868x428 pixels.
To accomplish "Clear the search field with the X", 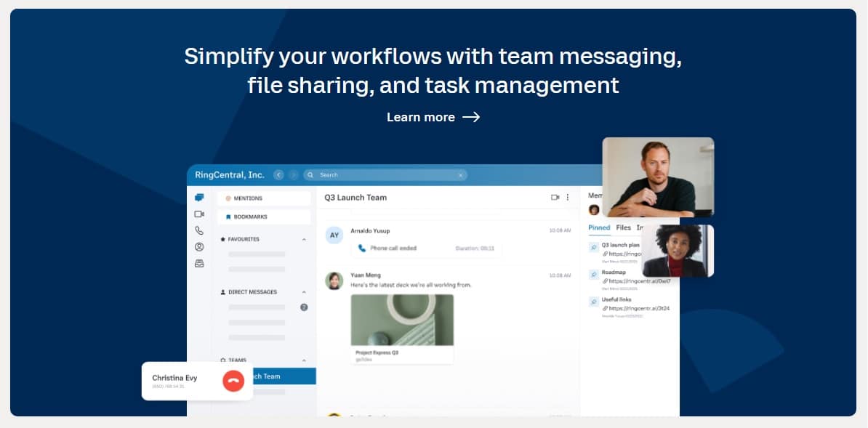I will coord(460,175).
